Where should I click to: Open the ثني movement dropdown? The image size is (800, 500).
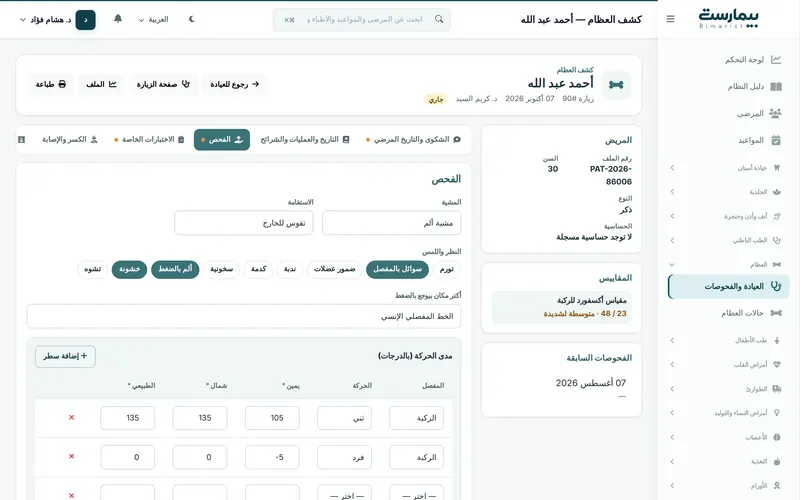click(x=344, y=418)
